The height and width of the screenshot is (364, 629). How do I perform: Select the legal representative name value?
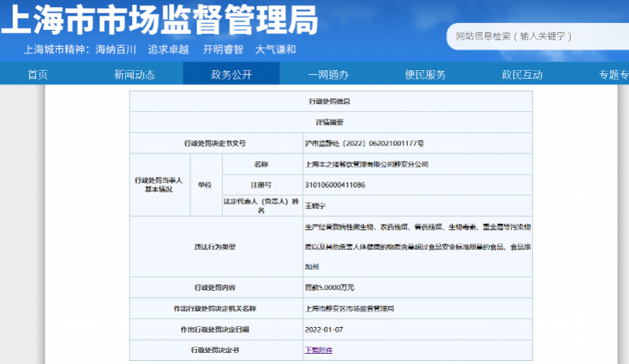(x=315, y=206)
